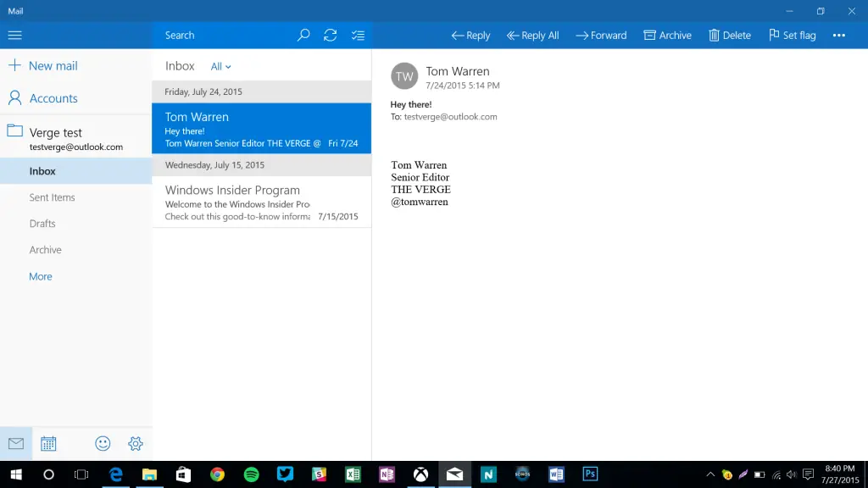The width and height of the screenshot is (868, 488).
Task: Open the Windows Store taskbar icon
Action: (183, 474)
